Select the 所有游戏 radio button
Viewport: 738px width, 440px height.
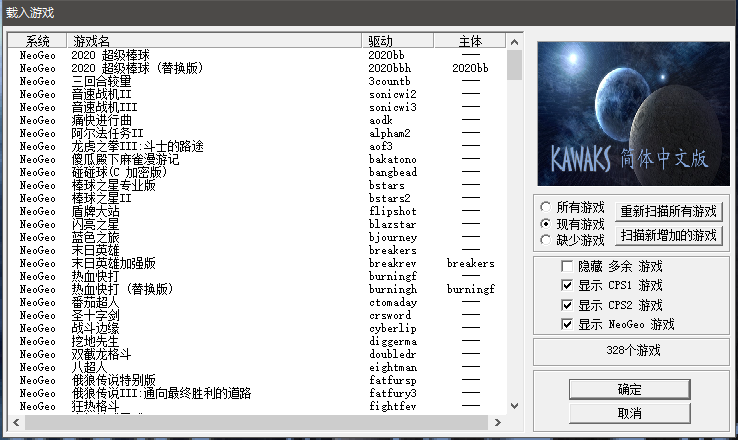pyautogui.click(x=546, y=207)
